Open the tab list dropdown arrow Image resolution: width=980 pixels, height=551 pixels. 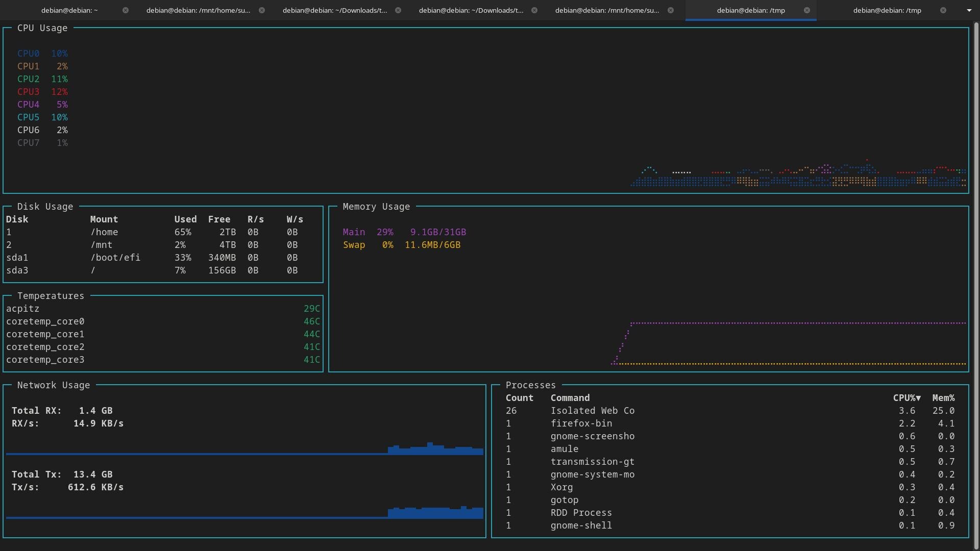coord(969,10)
